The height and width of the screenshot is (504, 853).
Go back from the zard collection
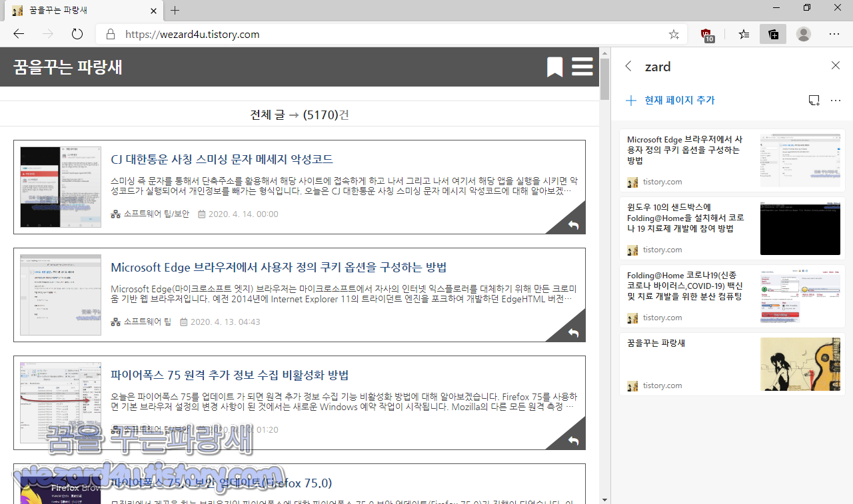tap(628, 66)
